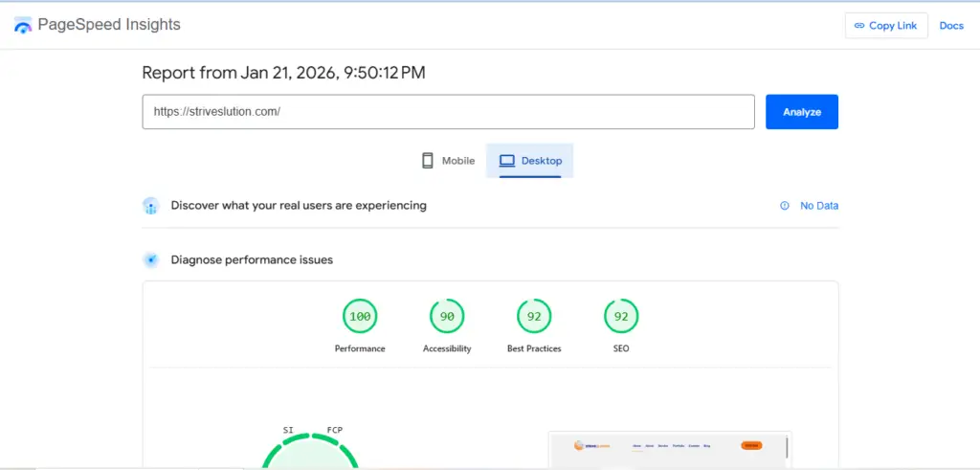Click the PageSpeed Insights logo icon
This screenshot has width=980, height=470.
click(23, 25)
